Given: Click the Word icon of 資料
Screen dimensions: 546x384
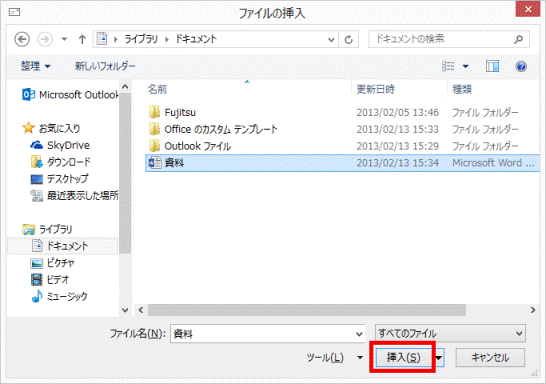Looking at the screenshot, I should (x=155, y=163).
